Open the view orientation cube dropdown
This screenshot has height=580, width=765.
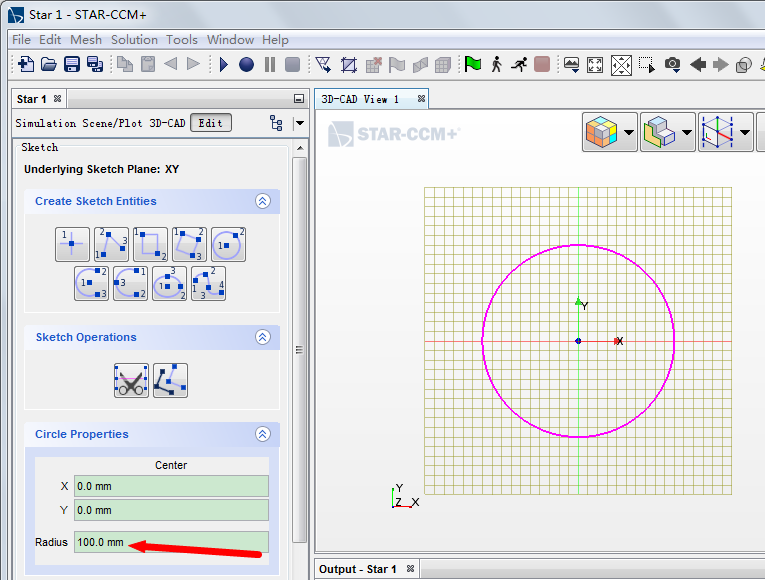point(745,132)
